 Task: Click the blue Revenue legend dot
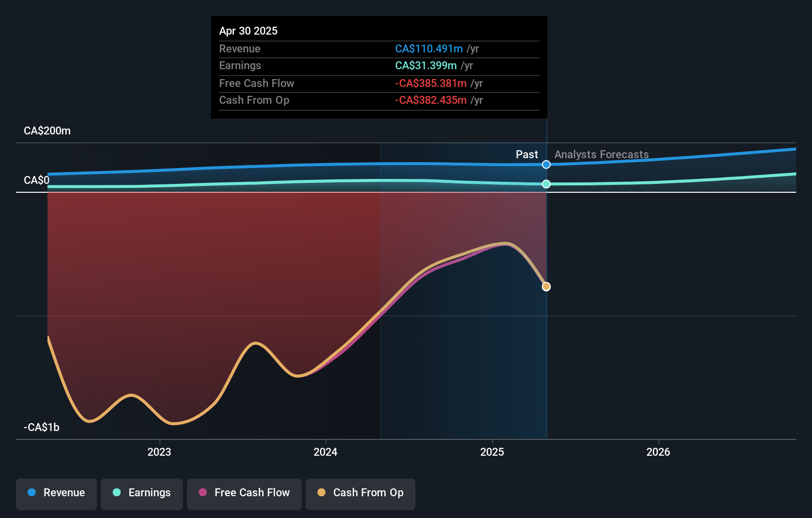[32, 492]
